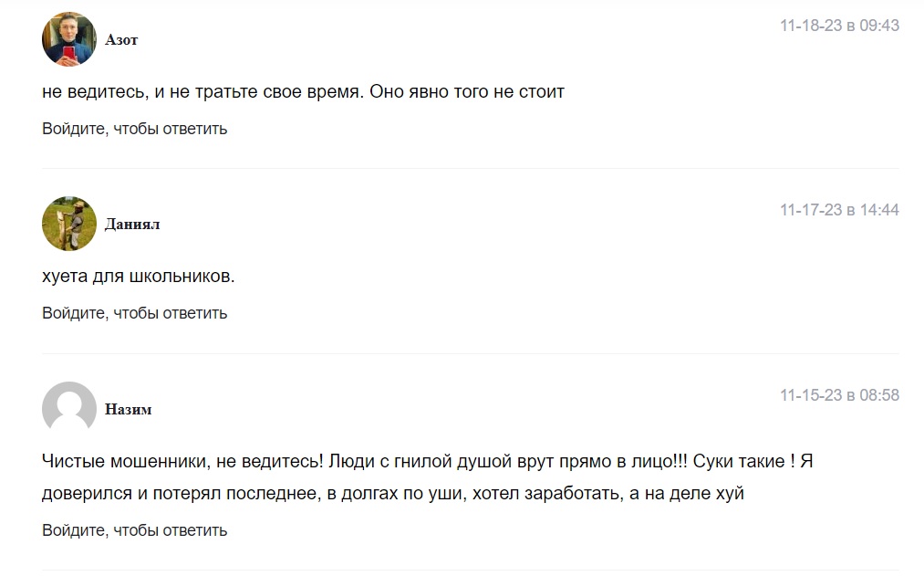Viewport: 924px width, 576px height.
Task: Click the divider line below Даниял's comment
Action: (x=470, y=353)
